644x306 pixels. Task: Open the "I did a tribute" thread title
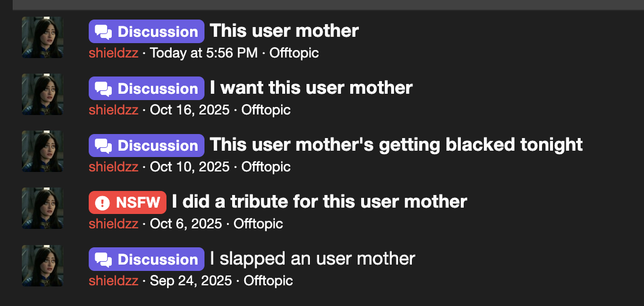319,202
